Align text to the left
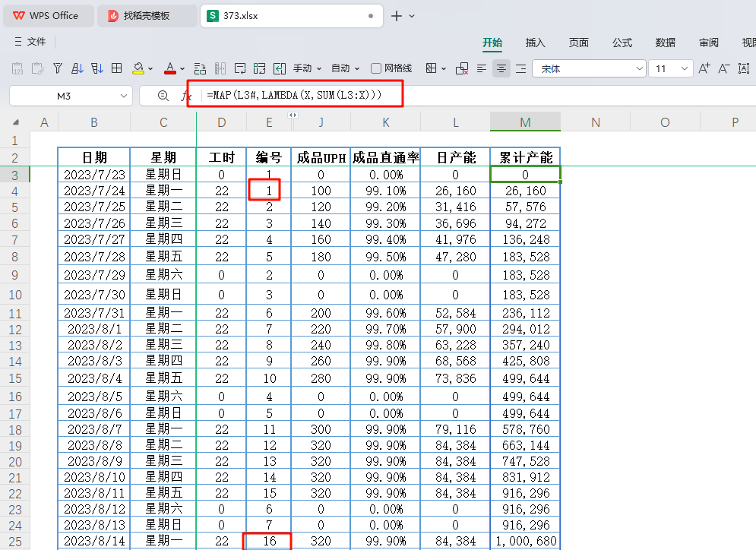This screenshot has width=756, height=550. 482,68
